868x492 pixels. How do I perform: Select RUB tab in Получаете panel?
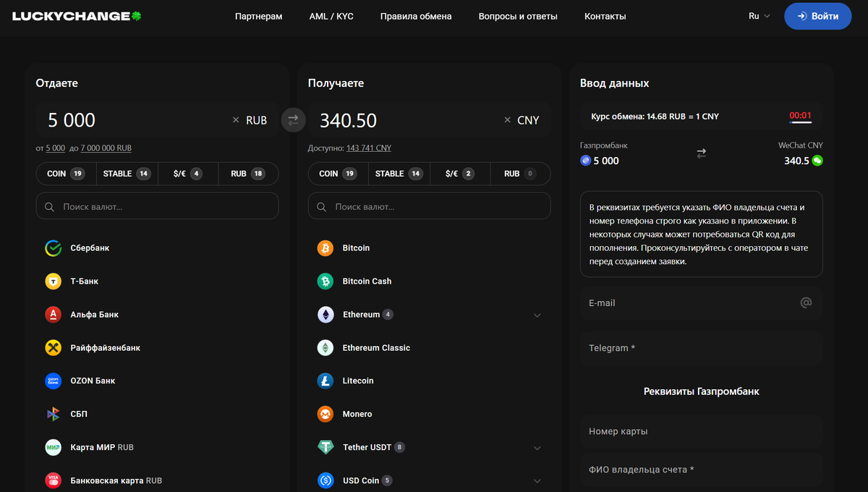(x=521, y=174)
